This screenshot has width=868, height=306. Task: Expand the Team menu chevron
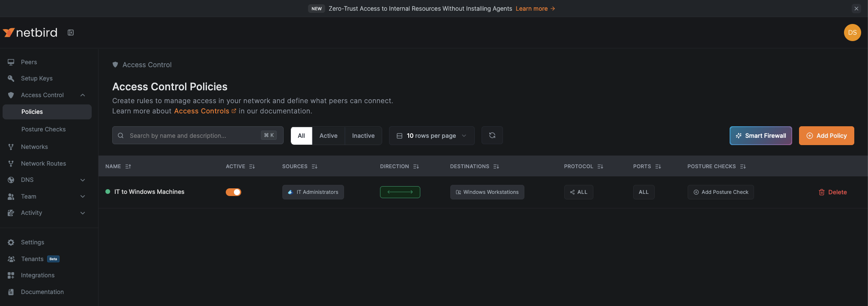tap(83, 196)
